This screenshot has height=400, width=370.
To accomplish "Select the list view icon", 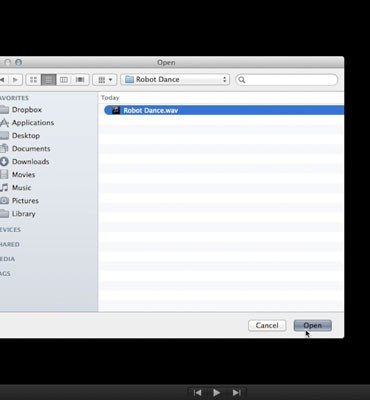I will (x=49, y=80).
